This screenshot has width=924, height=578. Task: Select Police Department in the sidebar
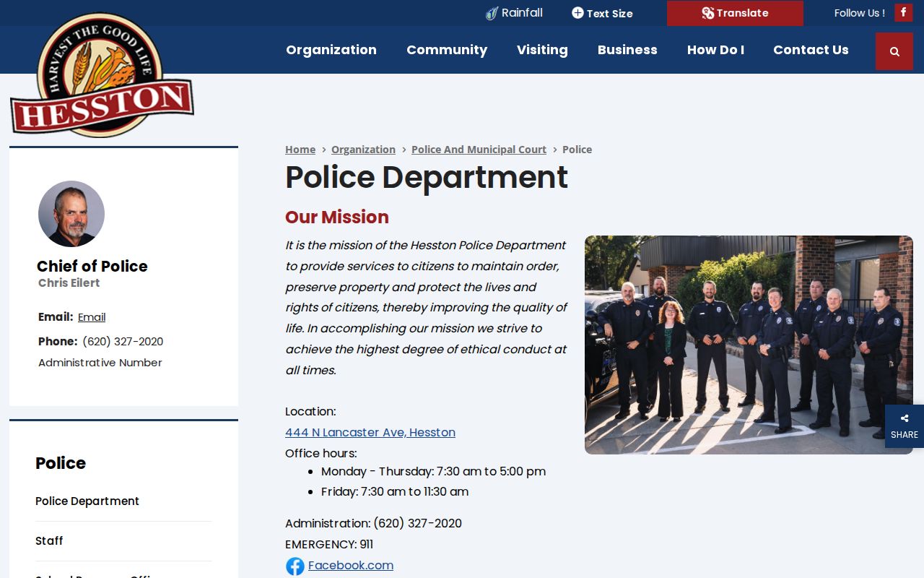pyautogui.click(x=87, y=501)
